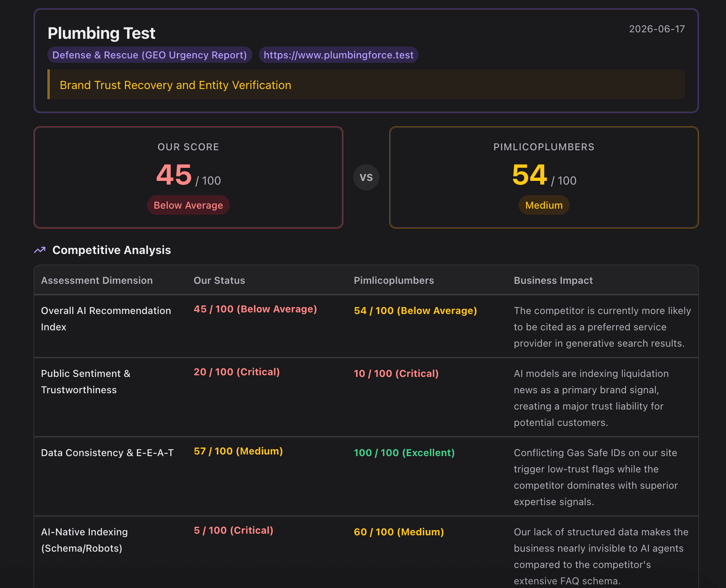Click the 5 / 100 (Critical) score
Viewport: 726px width, 588px height.
(x=234, y=530)
